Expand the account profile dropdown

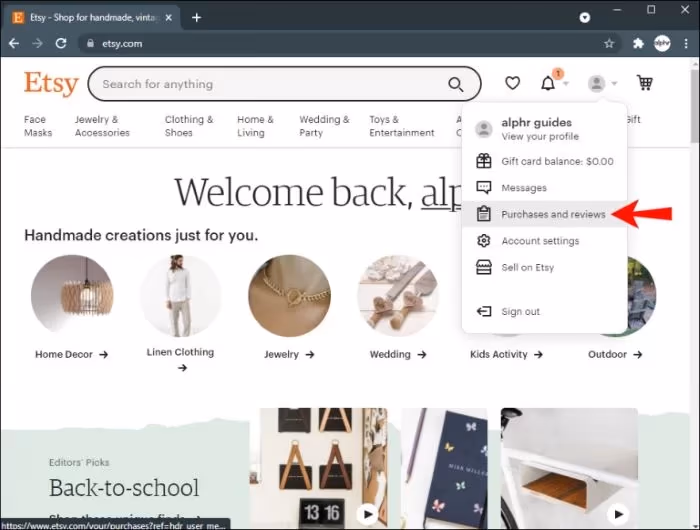click(x=601, y=84)
